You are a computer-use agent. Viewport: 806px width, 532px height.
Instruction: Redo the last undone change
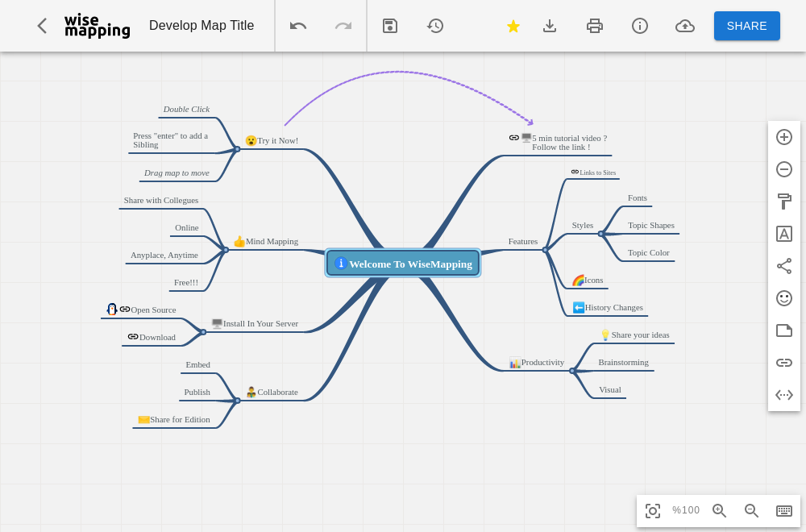[x=343, y=26]
